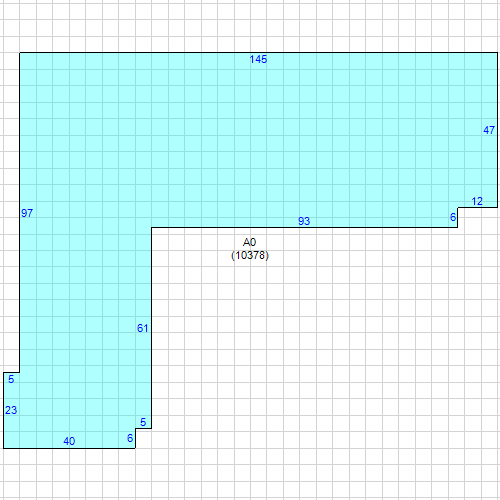
Task: Select the top edge dimension 145
Action: pos(258,59)
